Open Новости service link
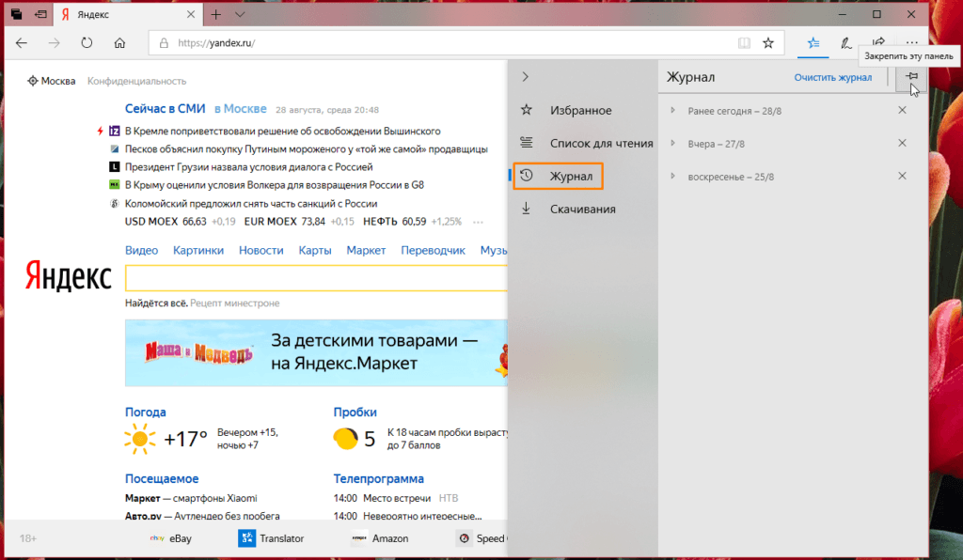963x560 pixels. coord(261,250)
